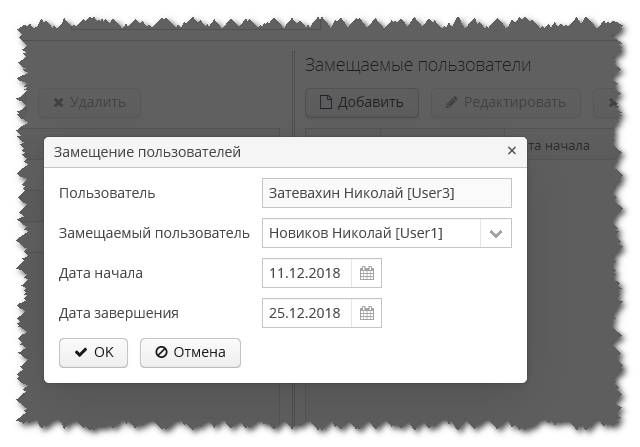Expand the Замещаемый пользователь dropdown arrow
The image size is (640, 447).
(x=496, y=233)
